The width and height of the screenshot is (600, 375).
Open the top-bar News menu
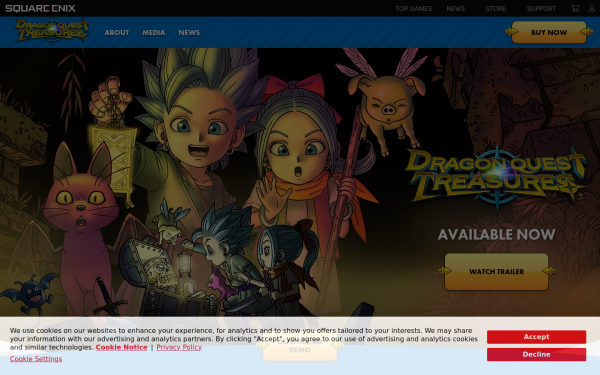(455, 8)
